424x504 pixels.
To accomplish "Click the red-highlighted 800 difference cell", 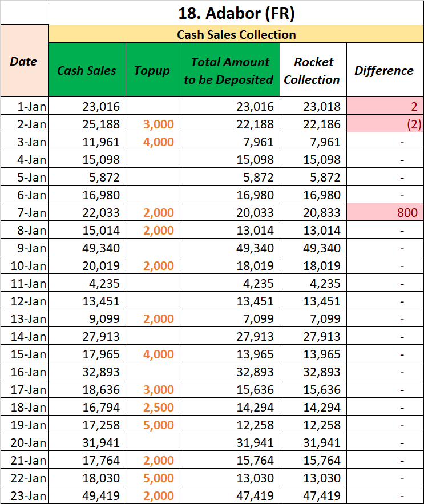I will coord(384,213).
